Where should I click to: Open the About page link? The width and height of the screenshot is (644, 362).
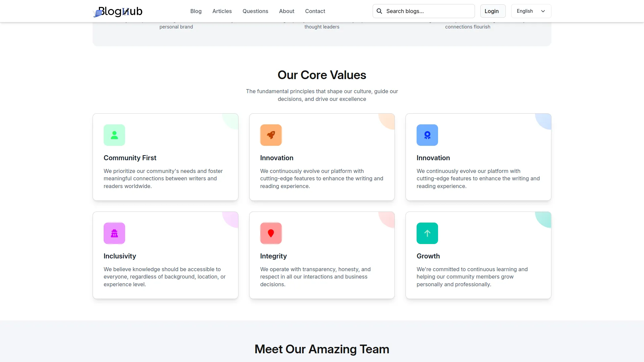click(286, 11)
